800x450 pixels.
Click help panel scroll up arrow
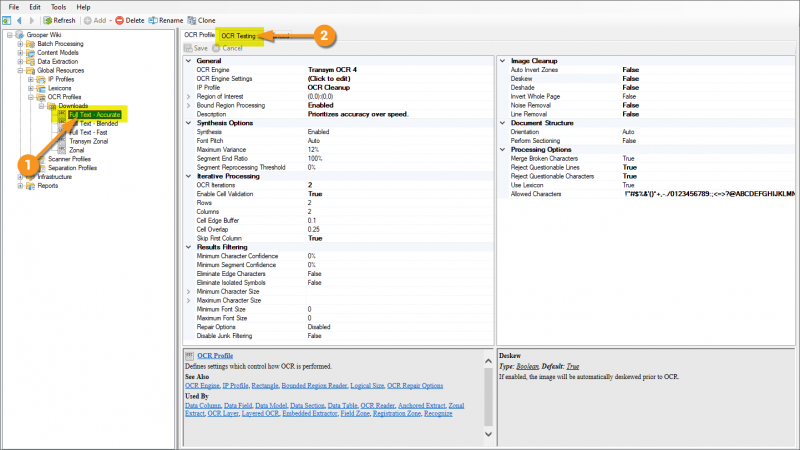tap(488, 361)
